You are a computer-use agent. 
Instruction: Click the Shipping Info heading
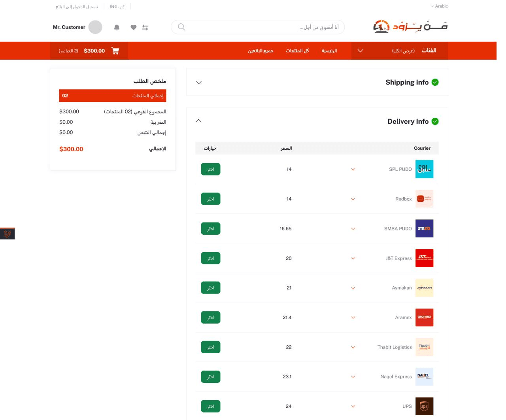coord(407,82)
